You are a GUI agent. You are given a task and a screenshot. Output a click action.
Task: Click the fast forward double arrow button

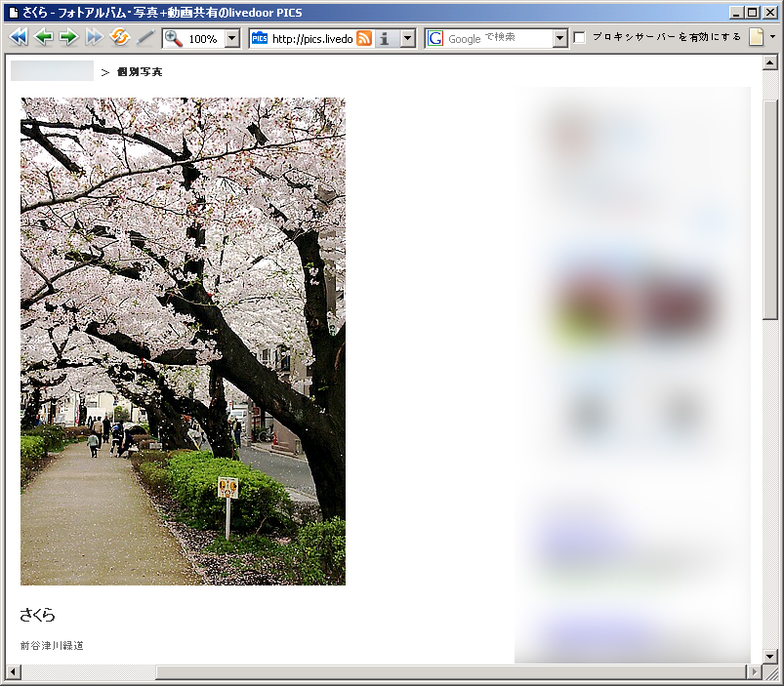click(94, 37)
